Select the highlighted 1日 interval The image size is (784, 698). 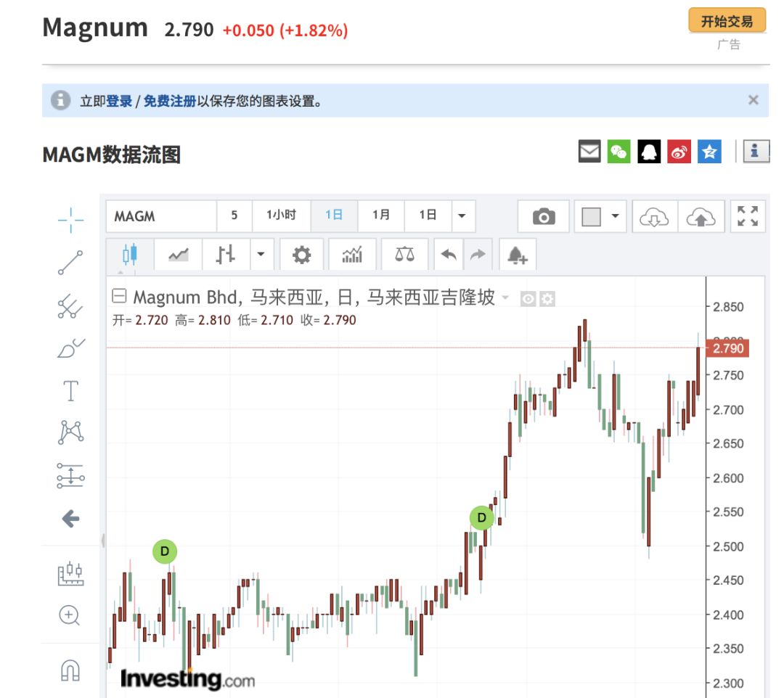click(x=333, y=215)
